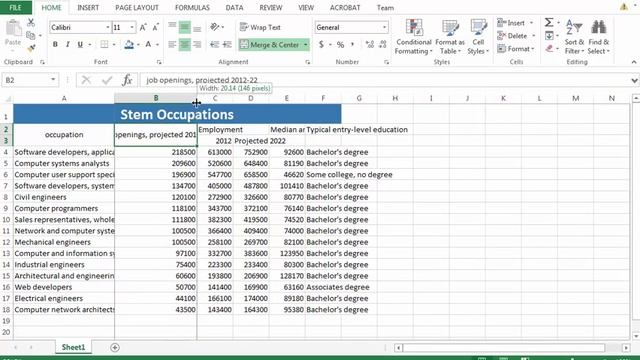Click the AutoSum sigma icon
Viewport: 640px width, 360px height.
click(549, 23)
